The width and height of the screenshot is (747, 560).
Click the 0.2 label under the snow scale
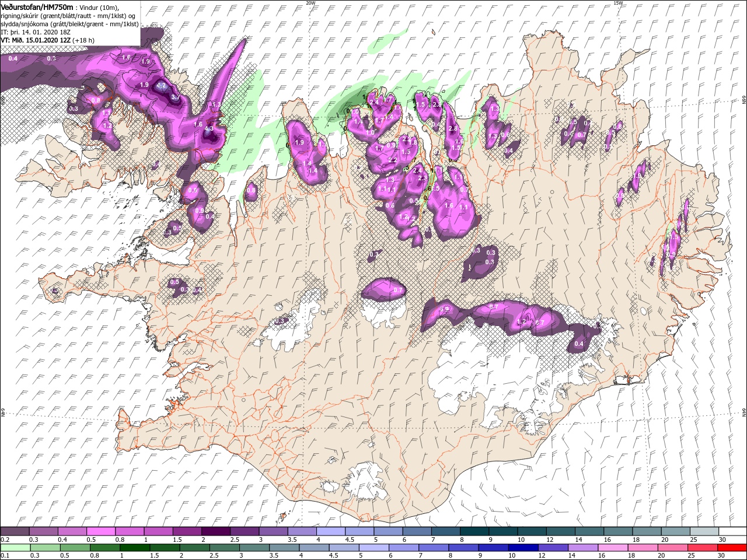point(5,540)
